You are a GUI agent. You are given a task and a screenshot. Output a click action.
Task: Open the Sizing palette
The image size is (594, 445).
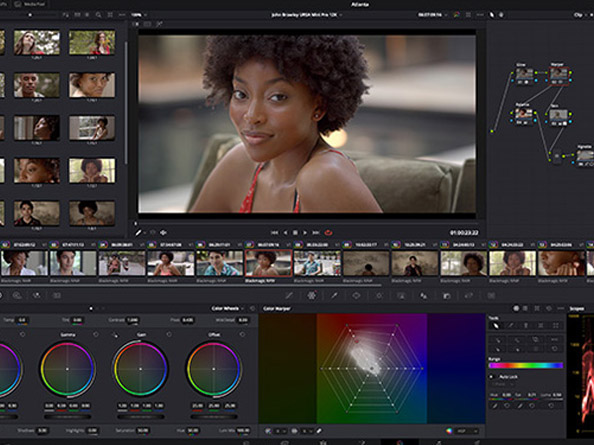[x=469, y=295]
